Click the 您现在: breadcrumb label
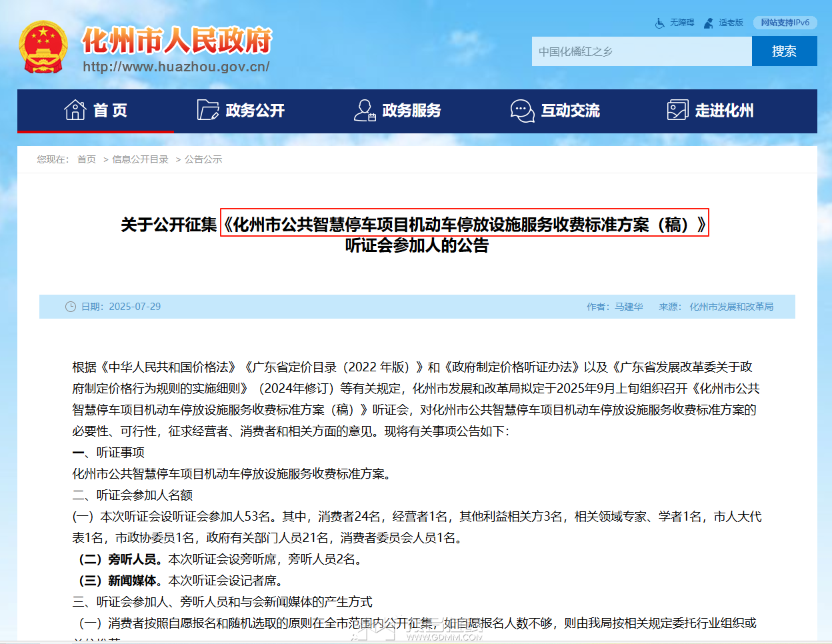 coord(53,159)
